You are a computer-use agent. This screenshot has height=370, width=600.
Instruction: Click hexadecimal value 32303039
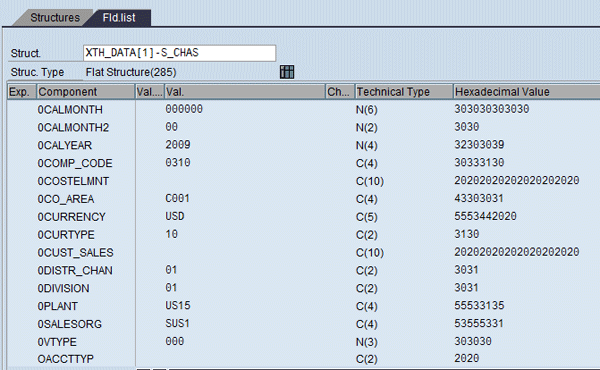click(x=479, y=145)
